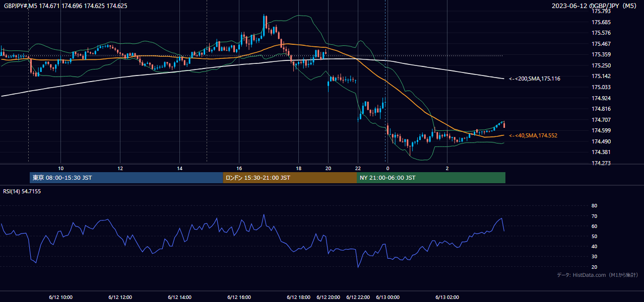Click the hour 22 tick under price chart

[358, 168]
